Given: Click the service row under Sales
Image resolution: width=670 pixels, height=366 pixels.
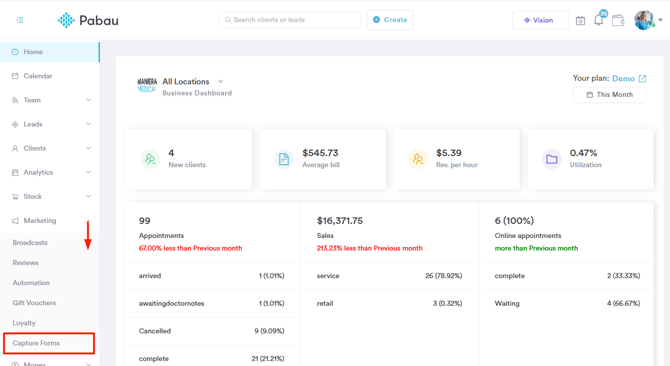Looking at the screenshot, I should (389, 276).
